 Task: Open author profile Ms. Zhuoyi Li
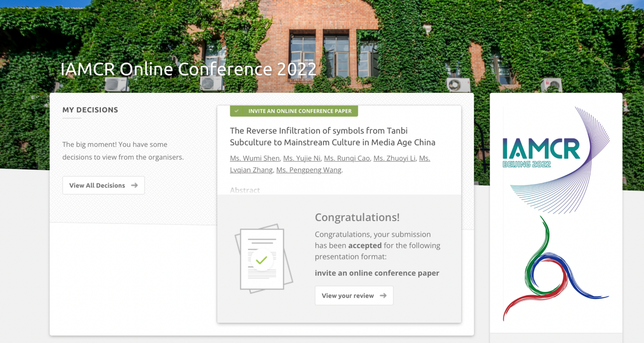(394, 158)
